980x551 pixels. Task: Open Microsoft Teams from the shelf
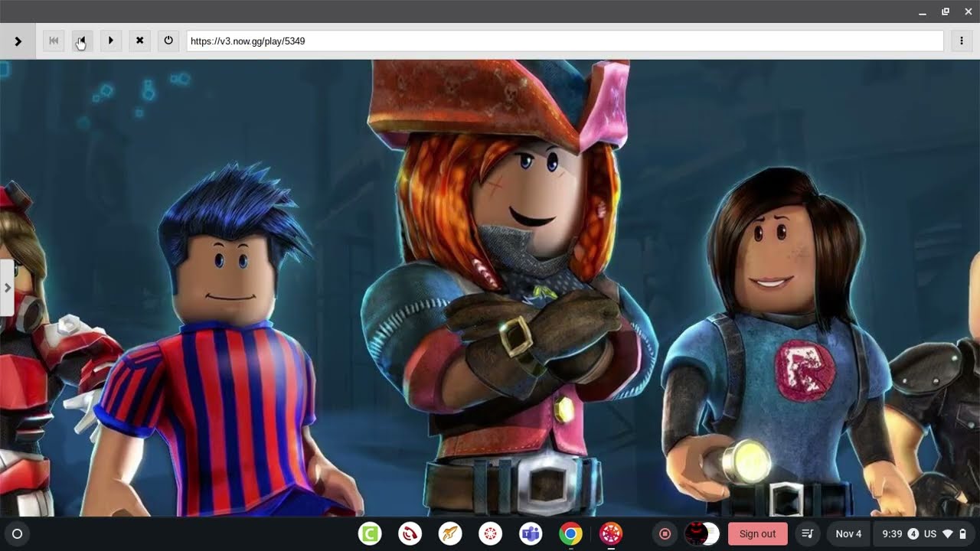[531, 534]
